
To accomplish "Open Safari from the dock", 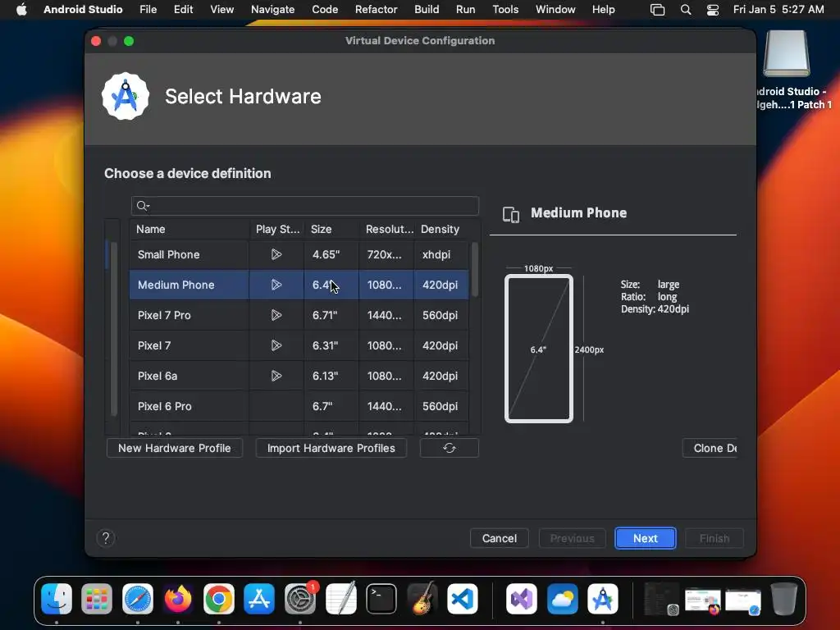I will [x=138, y=598].
